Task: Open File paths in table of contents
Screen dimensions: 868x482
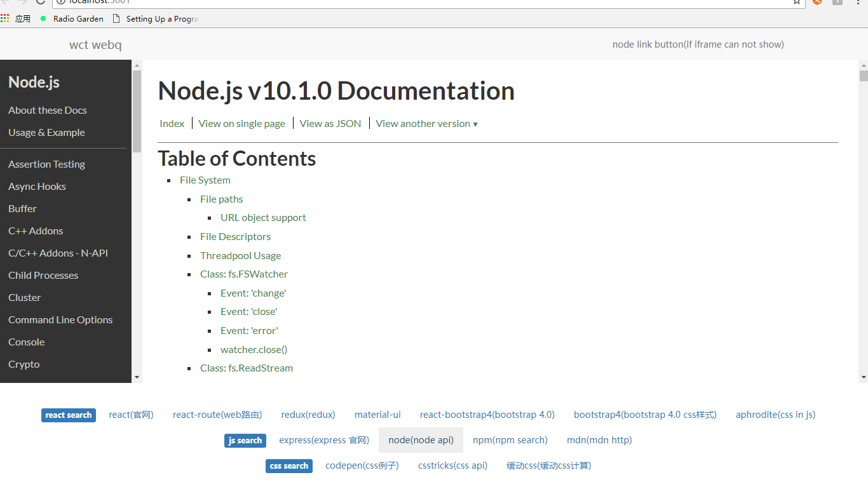Action: (x=222, y=199)
